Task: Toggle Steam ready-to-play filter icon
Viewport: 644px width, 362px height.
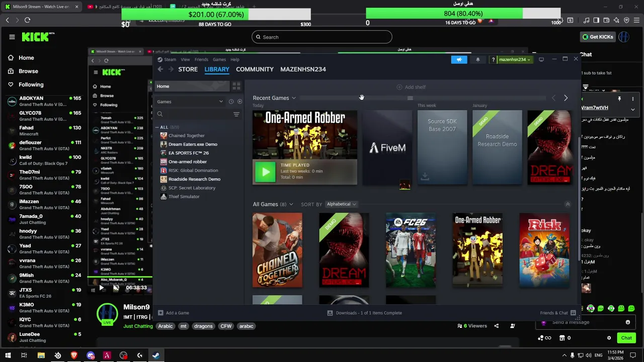Action: tap(239, 102)
